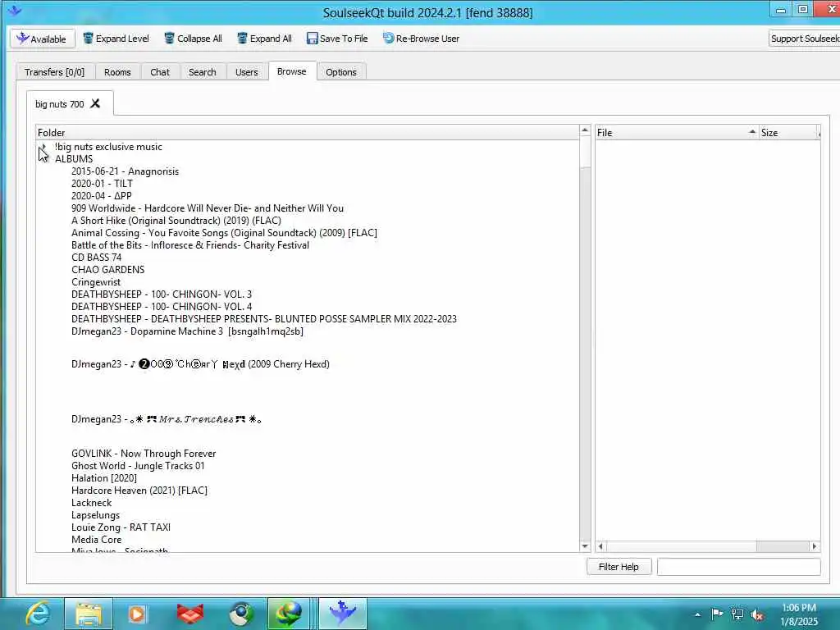Click file list scroll left arrow

point(600,546)
